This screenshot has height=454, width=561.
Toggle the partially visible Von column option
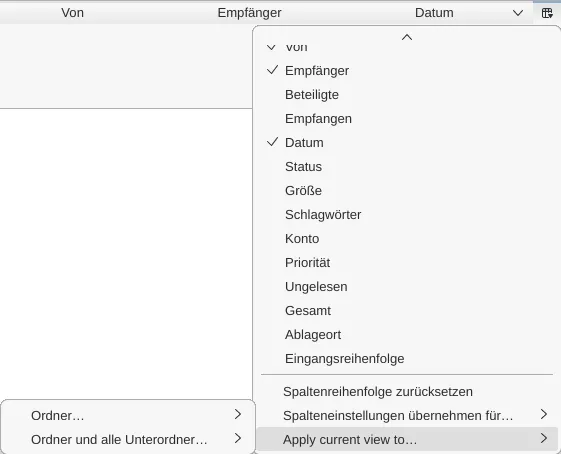[407, 49]
